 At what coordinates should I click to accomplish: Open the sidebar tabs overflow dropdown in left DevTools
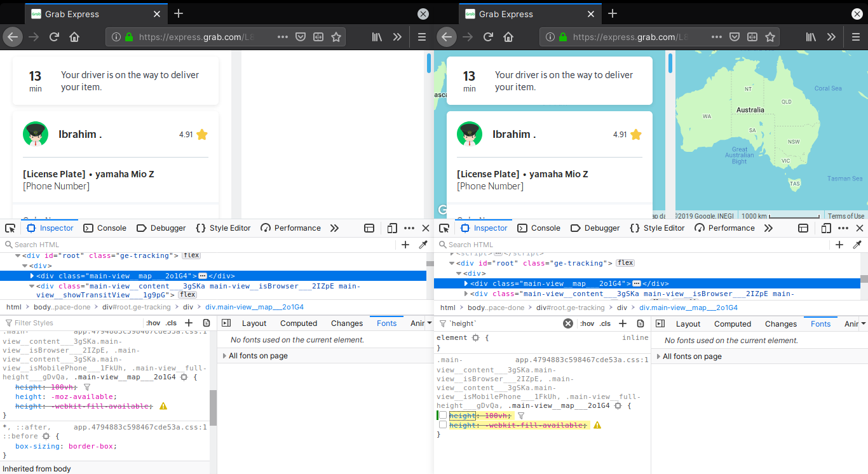(x=430, y=323)
